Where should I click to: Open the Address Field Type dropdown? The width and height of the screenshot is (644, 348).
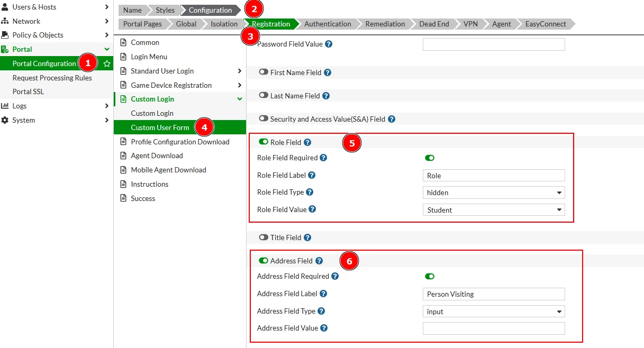[494, 312]
